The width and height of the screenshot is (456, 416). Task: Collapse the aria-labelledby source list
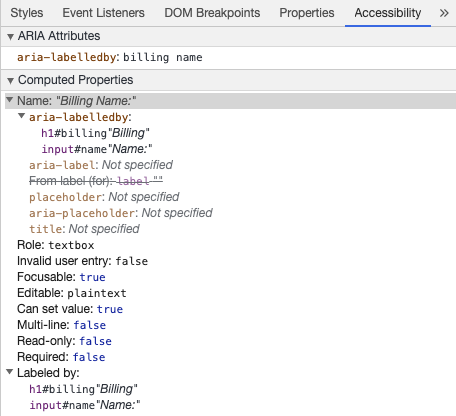(x=22, y=116)
